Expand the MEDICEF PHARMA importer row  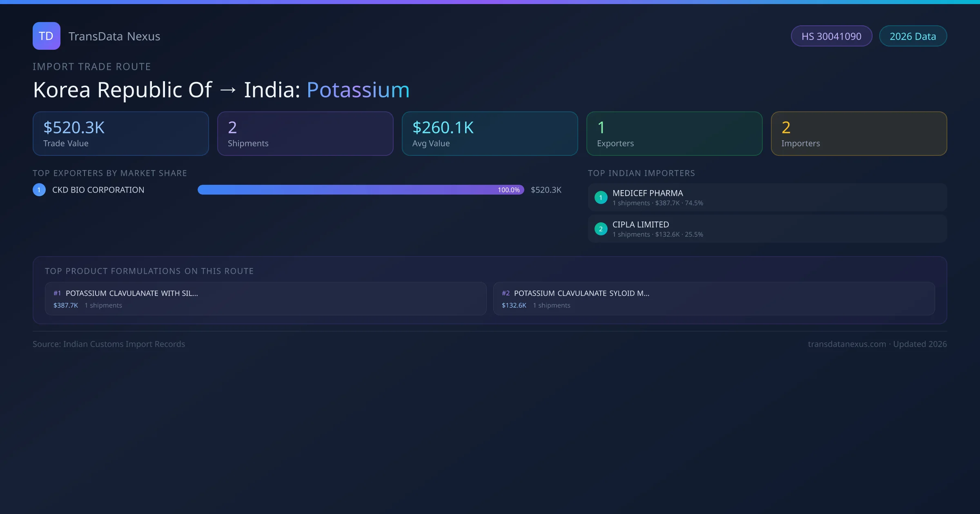(766, 197)
